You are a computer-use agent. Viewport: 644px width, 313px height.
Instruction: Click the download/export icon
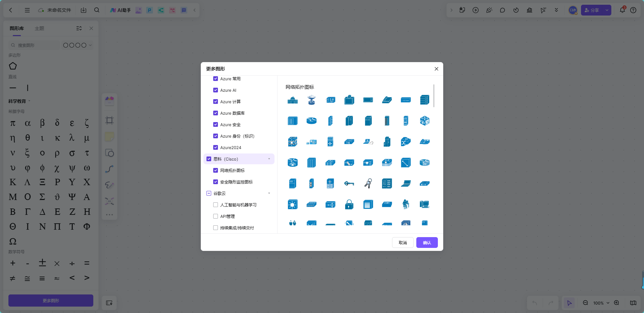(84, 10)
